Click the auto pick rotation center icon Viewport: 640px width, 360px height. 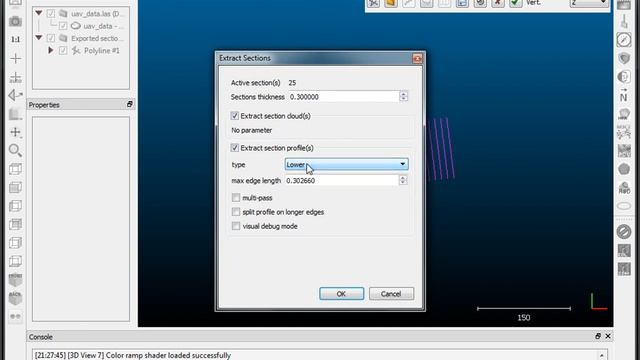point(16,77)
